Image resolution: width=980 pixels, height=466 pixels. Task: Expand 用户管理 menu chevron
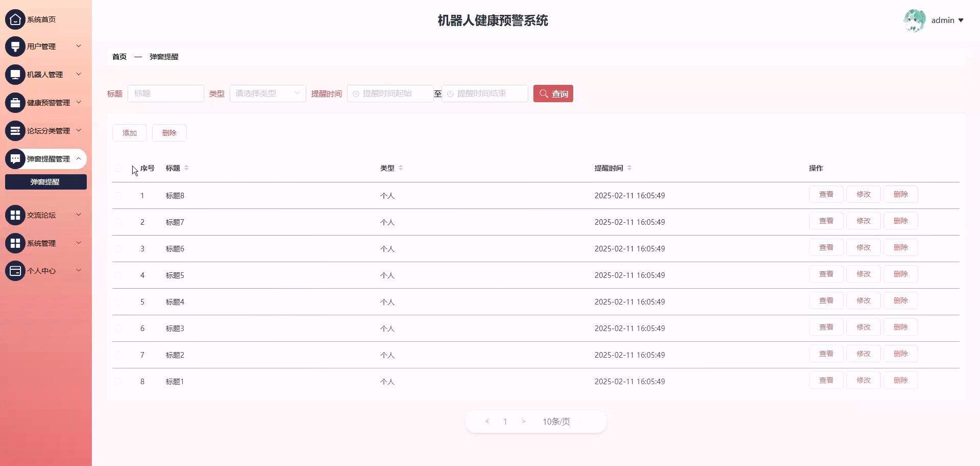79,46
